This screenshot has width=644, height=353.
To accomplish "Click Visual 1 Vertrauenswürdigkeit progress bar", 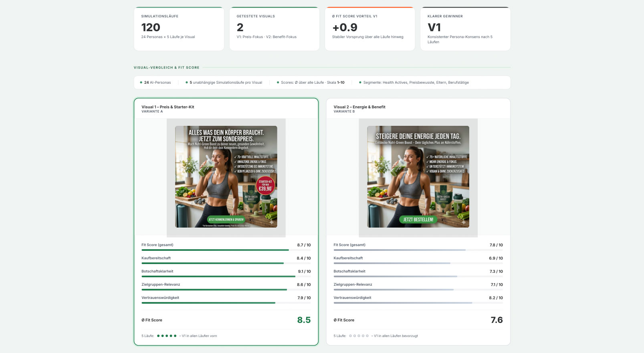I will tap(226, 303).
